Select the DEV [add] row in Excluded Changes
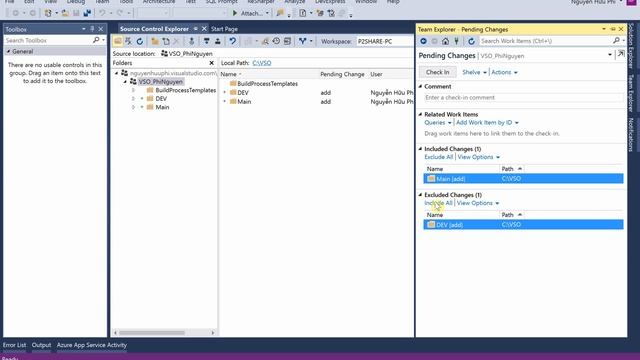The height and width of the screenshot is (360, 640). pyautogui.click(x=523, y=225)
